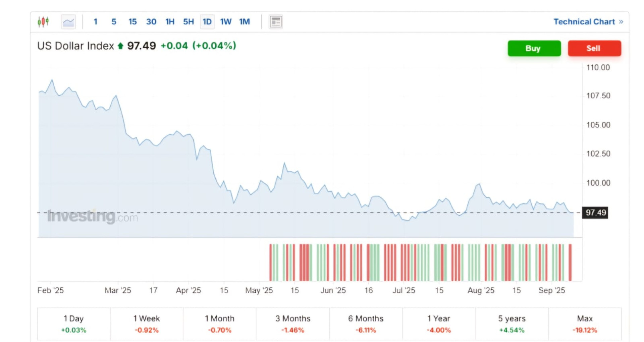Screen dimensions: 644x342
Task: Change interval to 1W
Action: pos(226,22)
